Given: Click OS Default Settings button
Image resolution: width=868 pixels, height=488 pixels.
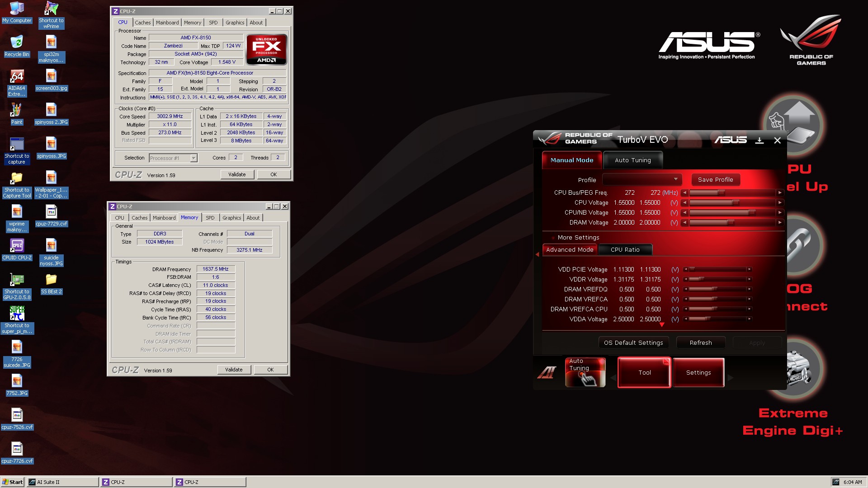Looking at the screenshot, I should pyautogui.click(x=633, y=343).
